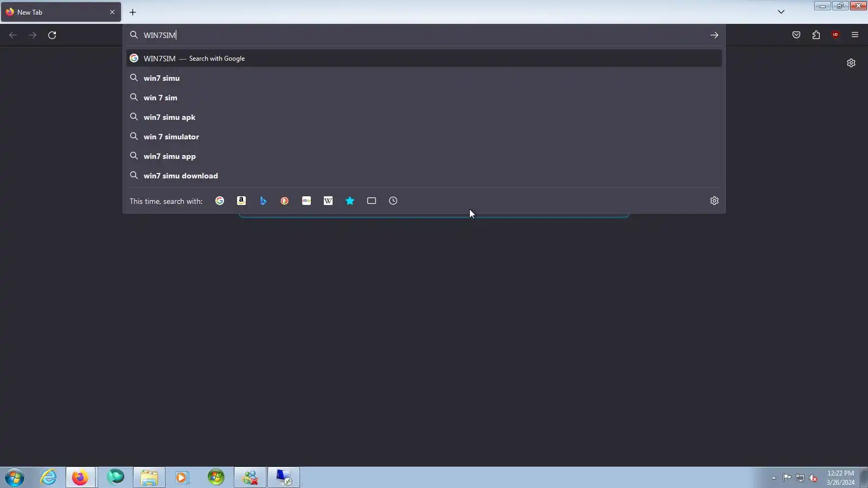Search this time with DuckDuckGo icon
Image resolution: width=868 pixels, height=488 pixels.
[x=285, y=201]
